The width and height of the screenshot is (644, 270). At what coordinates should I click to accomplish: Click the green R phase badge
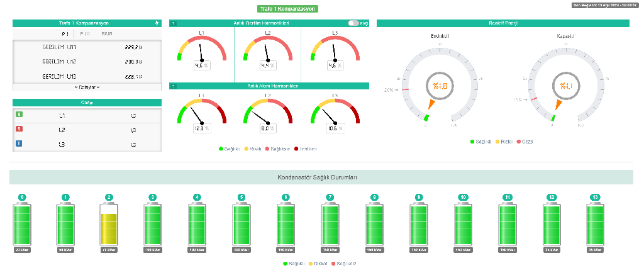click(x=19, y=115)
